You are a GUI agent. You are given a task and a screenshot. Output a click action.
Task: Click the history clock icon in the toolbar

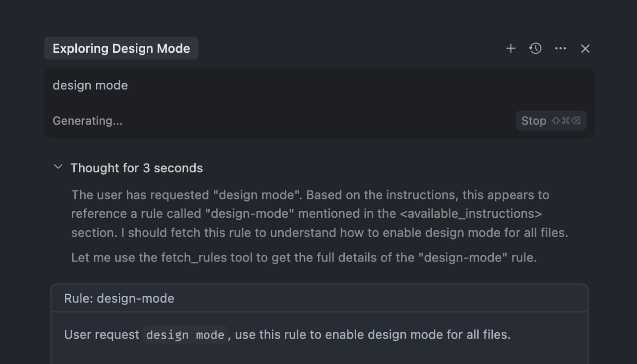click(x=535, y=48)
